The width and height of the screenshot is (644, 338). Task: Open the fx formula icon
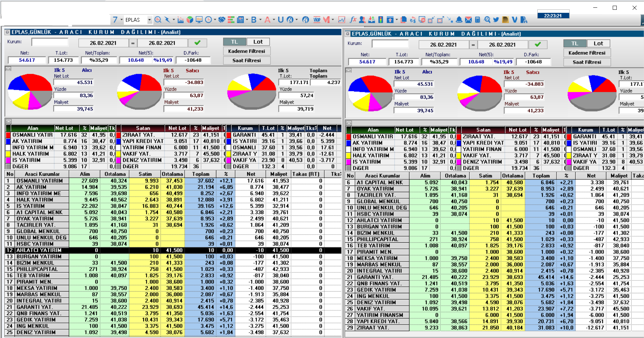coord(353,20)
